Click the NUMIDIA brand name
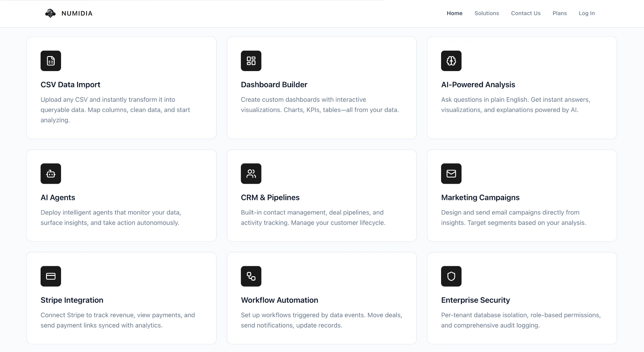Viewport: 644px width, 352px height. 77,13
